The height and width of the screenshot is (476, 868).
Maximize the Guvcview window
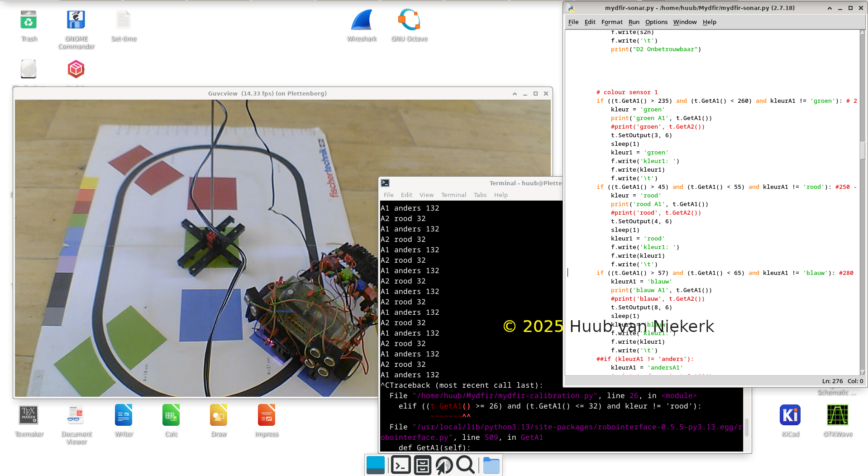pyautogui.click(x=535, y=94)
